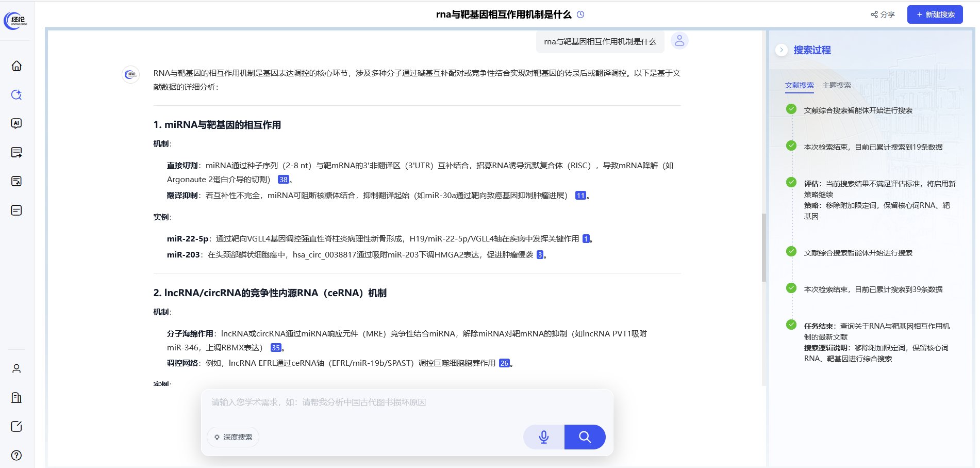Click the clock icon beside the question title
This screenshot has width=980, height=468.
tap(580, 14)
